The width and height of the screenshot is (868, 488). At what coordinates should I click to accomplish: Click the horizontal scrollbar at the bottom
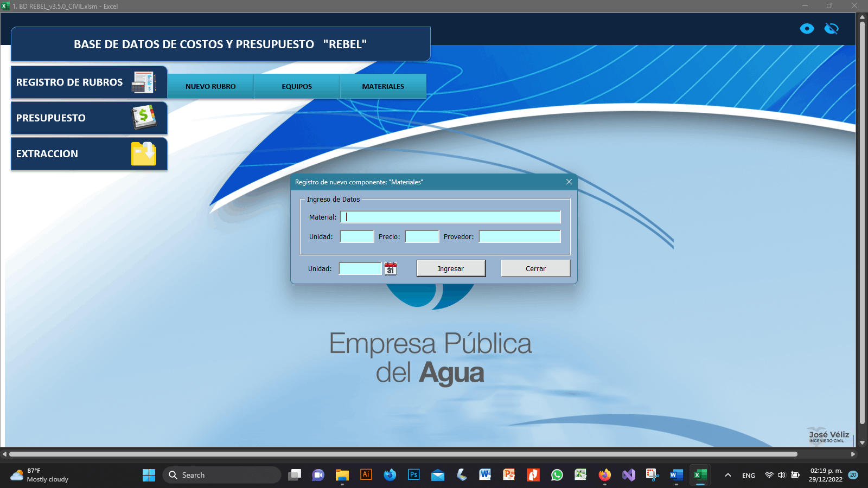click(x=403, y=454)
